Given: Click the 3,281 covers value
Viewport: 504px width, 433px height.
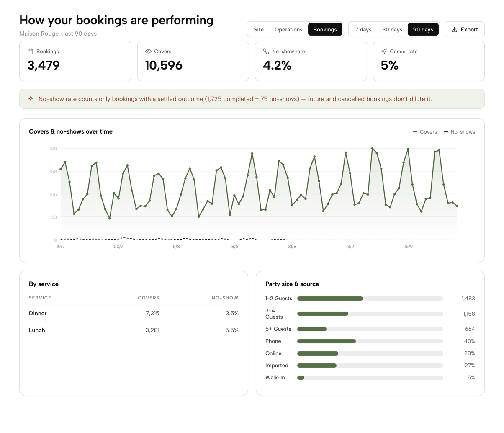Looking at the screenshot, I should coord(152,330).
